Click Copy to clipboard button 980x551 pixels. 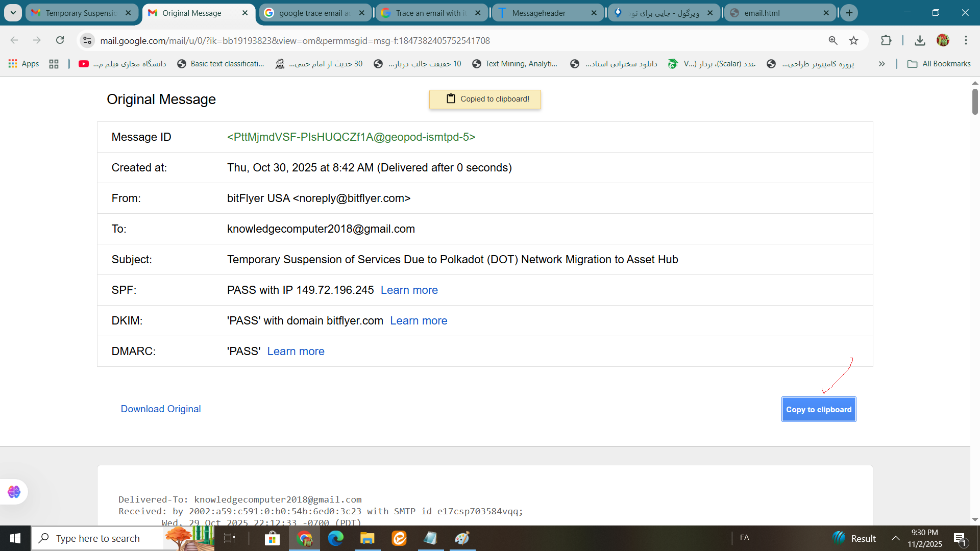pos(818,409)
